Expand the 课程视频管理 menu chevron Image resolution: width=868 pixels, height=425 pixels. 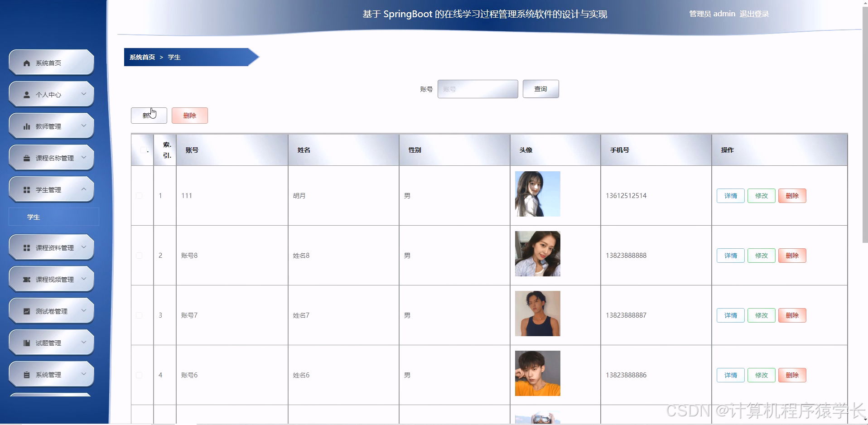[x=84, y=279]
